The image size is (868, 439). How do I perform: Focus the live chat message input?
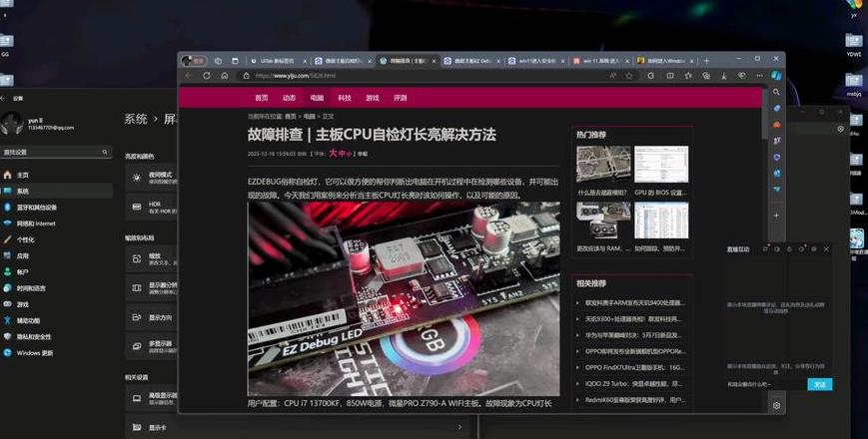click(x=765, y=384)
